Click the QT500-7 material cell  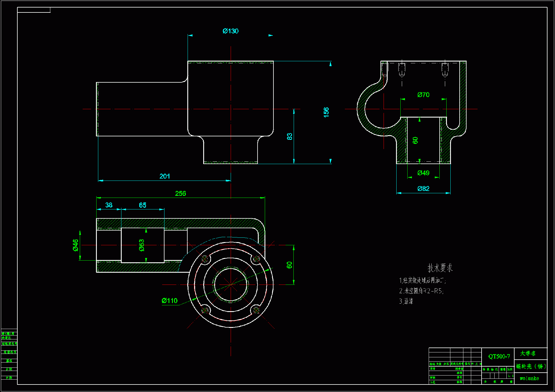click(499, 356)
